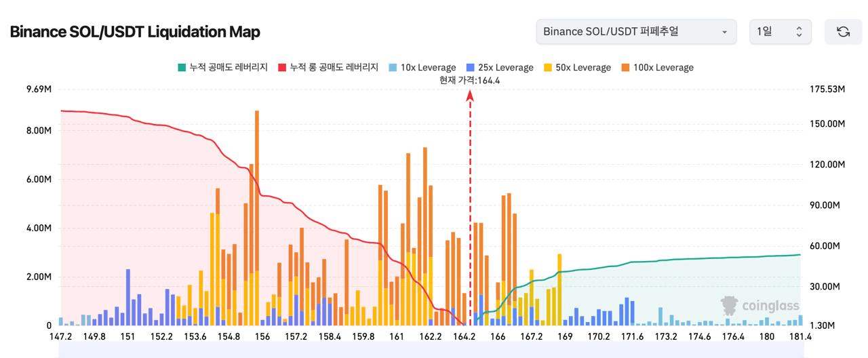Click the orange 100x Leverage legend swatch

(625, 67)
